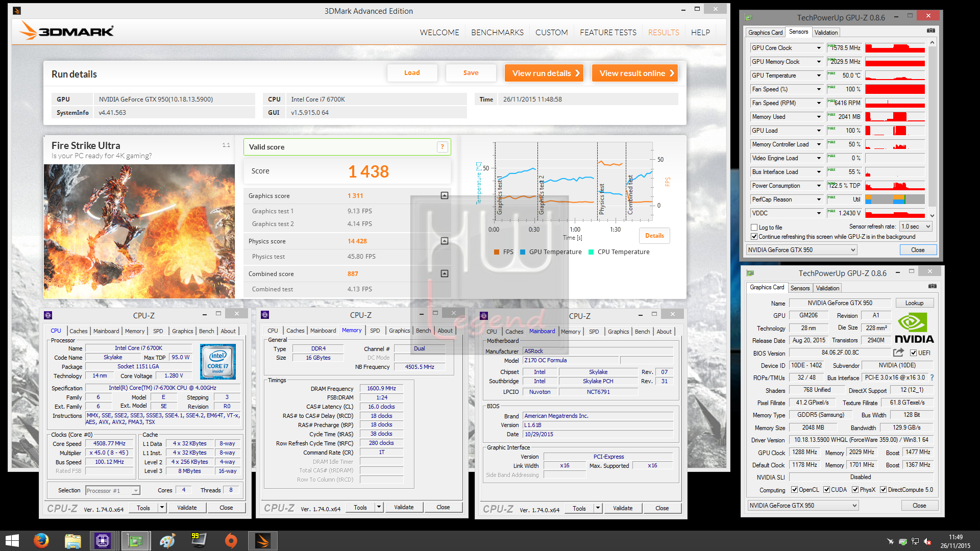This screenshot has height=551, width=980.
Task: Click the GPU-Z sensors list scroll down arrow
Action: (932, 215)
